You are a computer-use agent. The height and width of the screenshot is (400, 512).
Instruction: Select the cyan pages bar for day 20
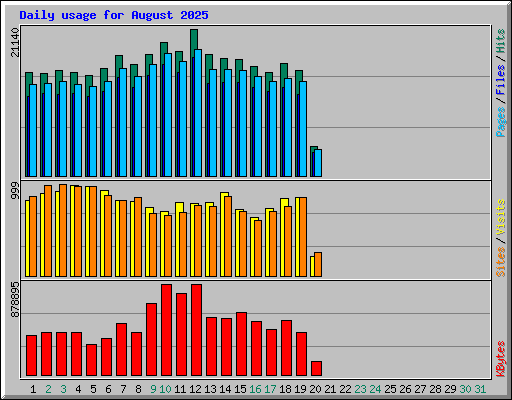click(x=318, y=163)
